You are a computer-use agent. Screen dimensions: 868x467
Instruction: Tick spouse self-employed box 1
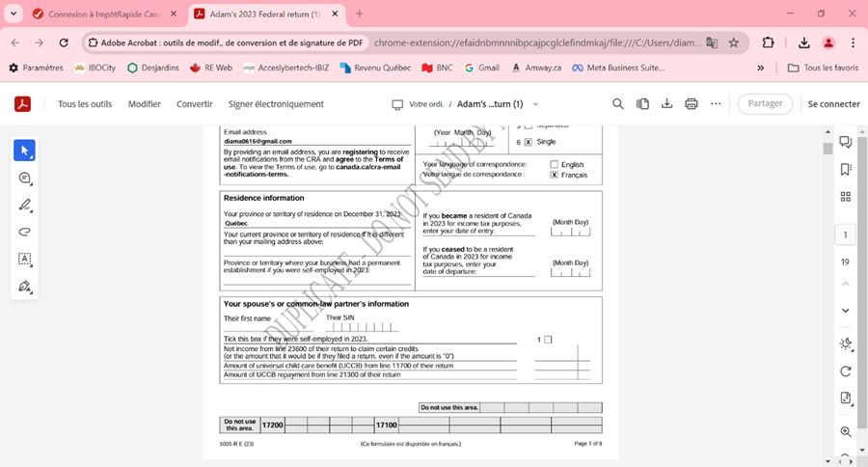click(x=548, y=340)
